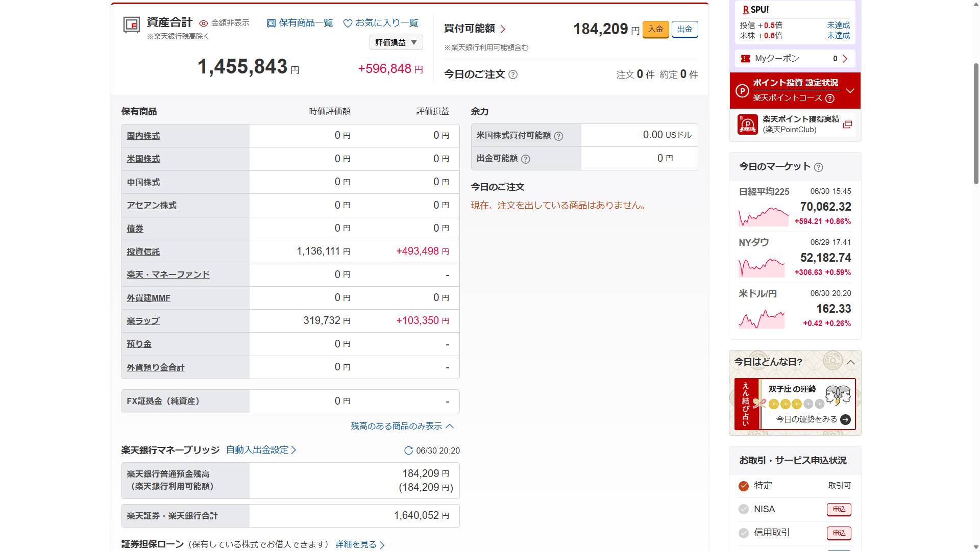Image resolution: width=980 pixels, height=551 pixels.
Task: Open the 評価損益 dropdown
Action: (396, 42)
